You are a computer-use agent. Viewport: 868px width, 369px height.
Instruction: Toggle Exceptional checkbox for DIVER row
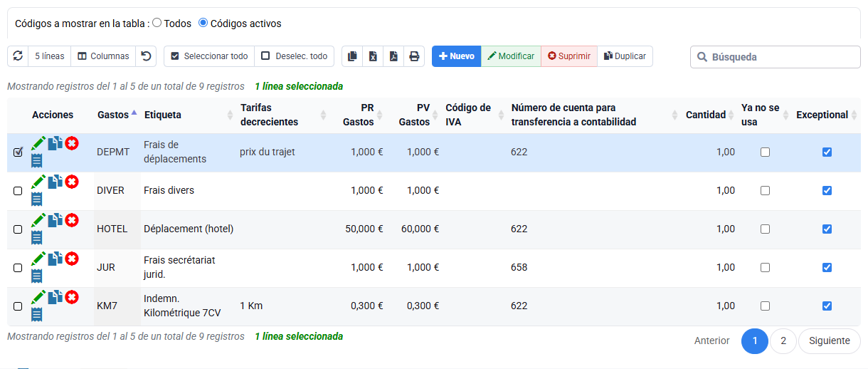827,190
